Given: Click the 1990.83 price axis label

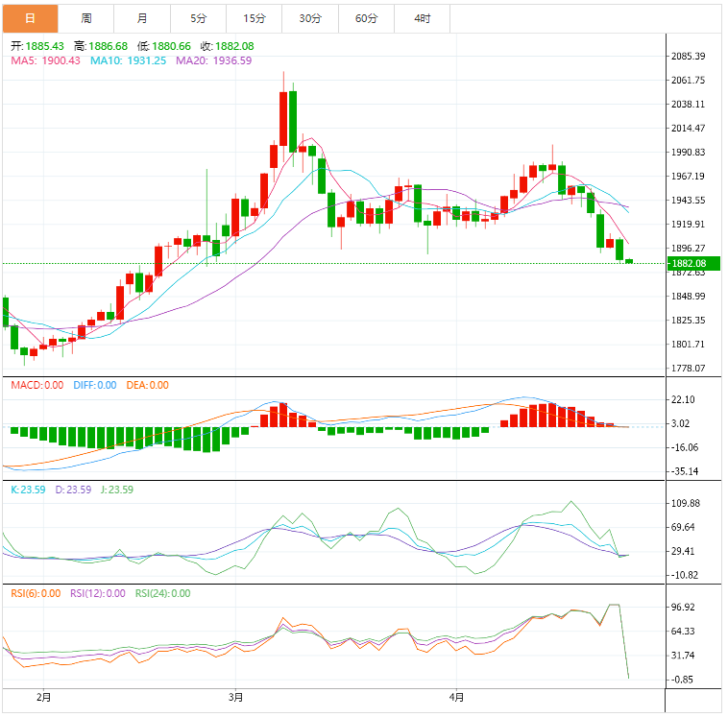Looking at the screenshot, I should [688, 153].
